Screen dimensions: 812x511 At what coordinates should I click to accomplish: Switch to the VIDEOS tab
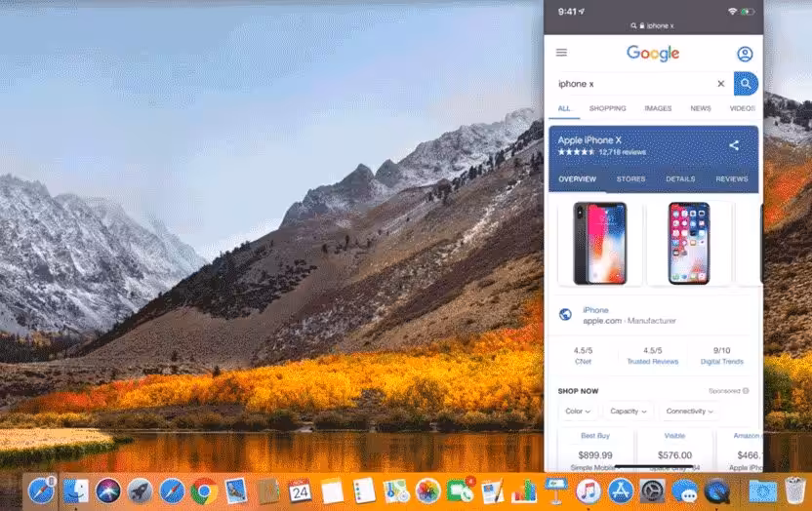(x=742, y=108)
